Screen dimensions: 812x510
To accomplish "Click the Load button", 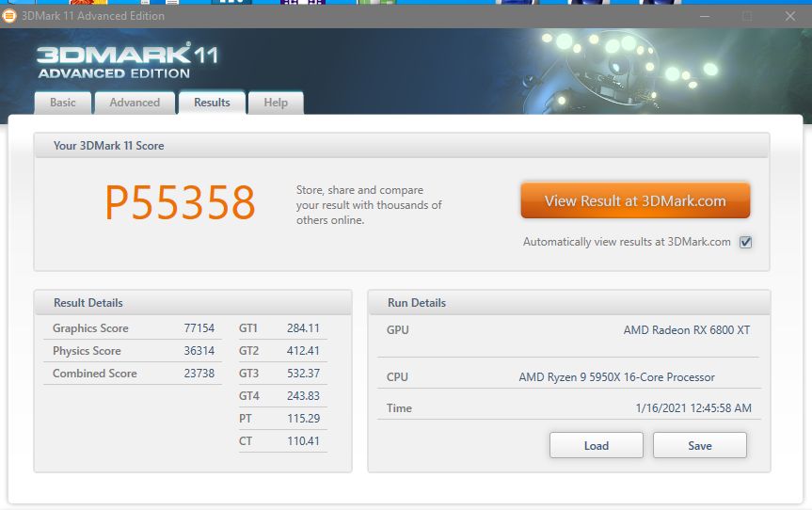I will (x=596, y=445).
